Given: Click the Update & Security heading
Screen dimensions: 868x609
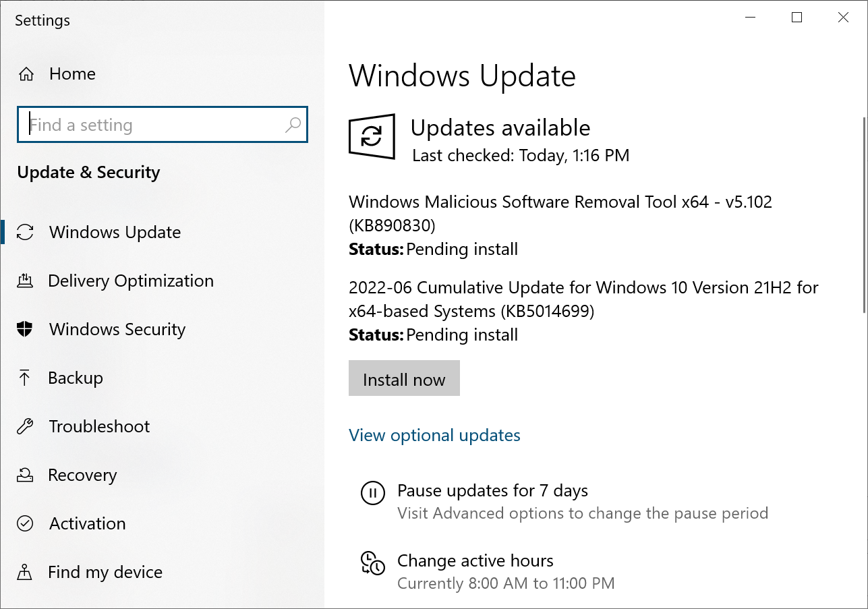Looking at the screenshot, I should click(x=88, y=173).
